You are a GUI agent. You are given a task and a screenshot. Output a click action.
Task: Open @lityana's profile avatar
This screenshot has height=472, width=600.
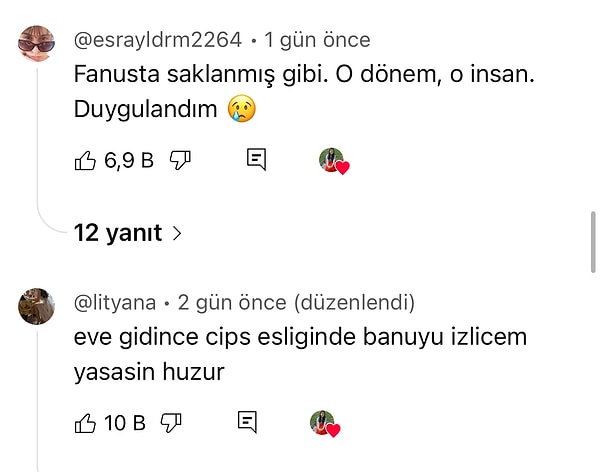tap(36, 305)
